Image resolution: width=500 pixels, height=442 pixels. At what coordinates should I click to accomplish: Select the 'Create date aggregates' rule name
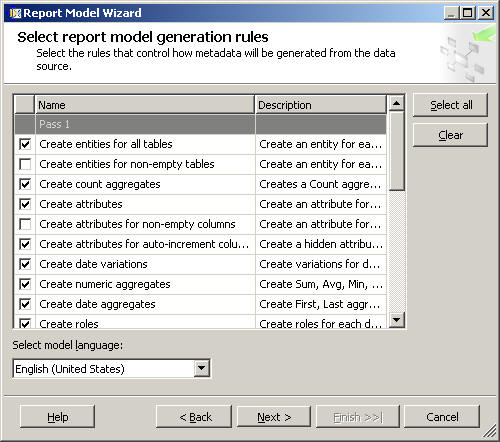(x=97, y=304)
